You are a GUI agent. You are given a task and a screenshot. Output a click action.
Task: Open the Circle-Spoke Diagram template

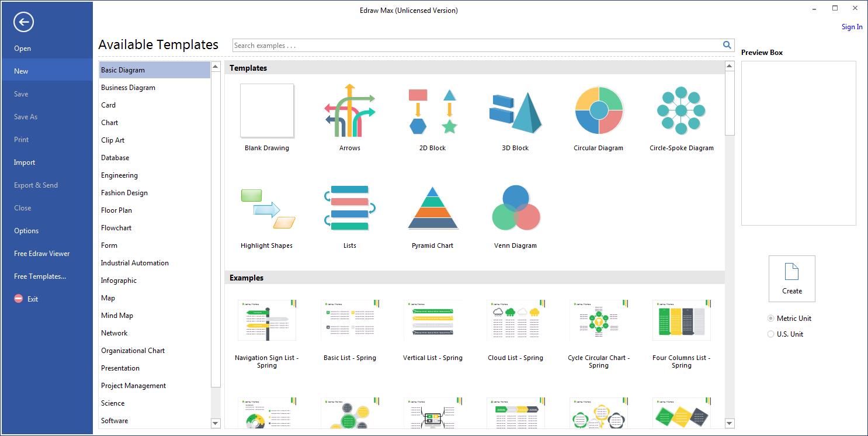(681, 110)
